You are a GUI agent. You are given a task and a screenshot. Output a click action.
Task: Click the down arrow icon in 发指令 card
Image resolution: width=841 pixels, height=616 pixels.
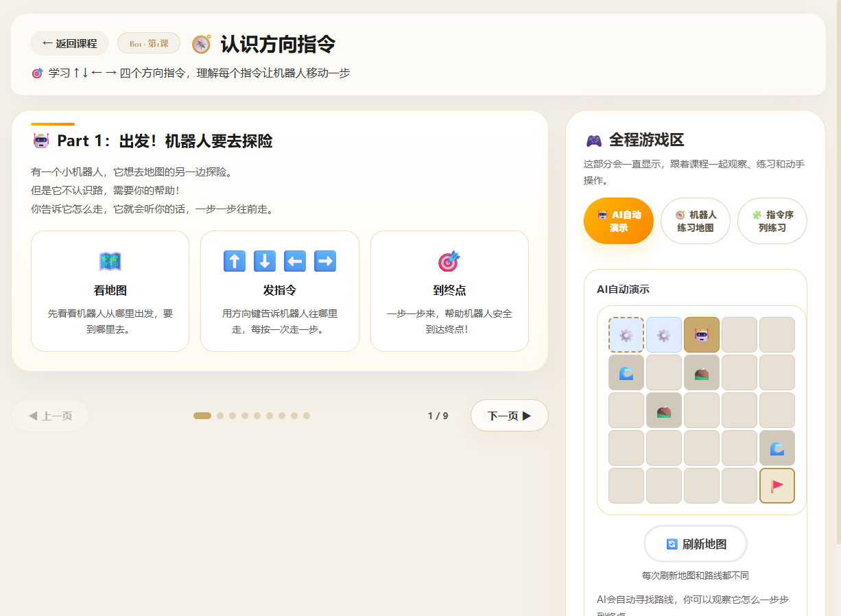[x=265, y=261]
